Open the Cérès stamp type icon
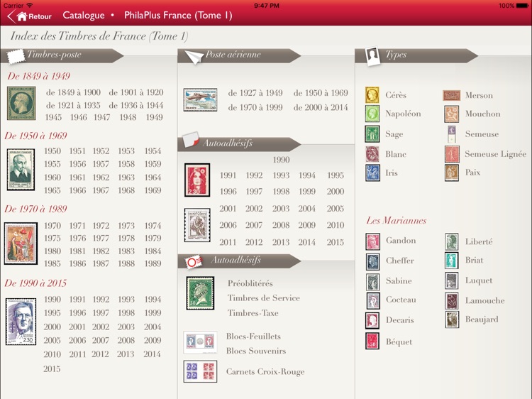Screen dimensions: 532x399 (x=372, y=94)
